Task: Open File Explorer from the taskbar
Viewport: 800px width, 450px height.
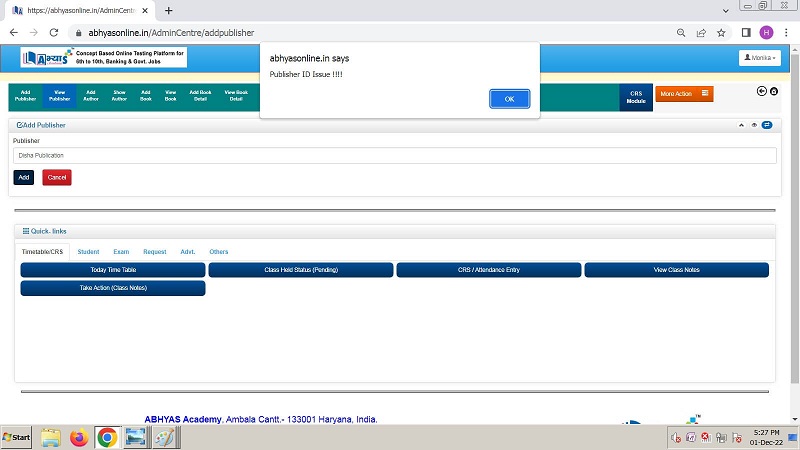Action: tap(51, 438)
